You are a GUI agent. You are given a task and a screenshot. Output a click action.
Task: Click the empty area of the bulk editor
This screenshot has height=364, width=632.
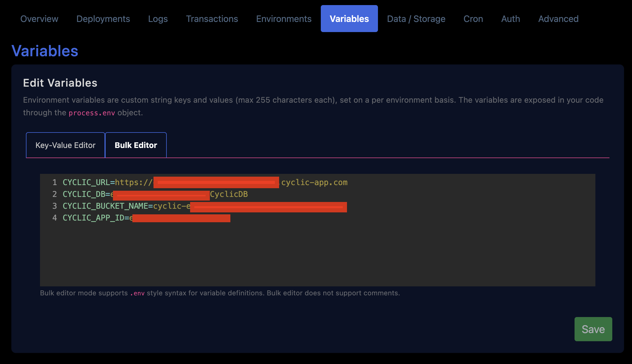317,253
